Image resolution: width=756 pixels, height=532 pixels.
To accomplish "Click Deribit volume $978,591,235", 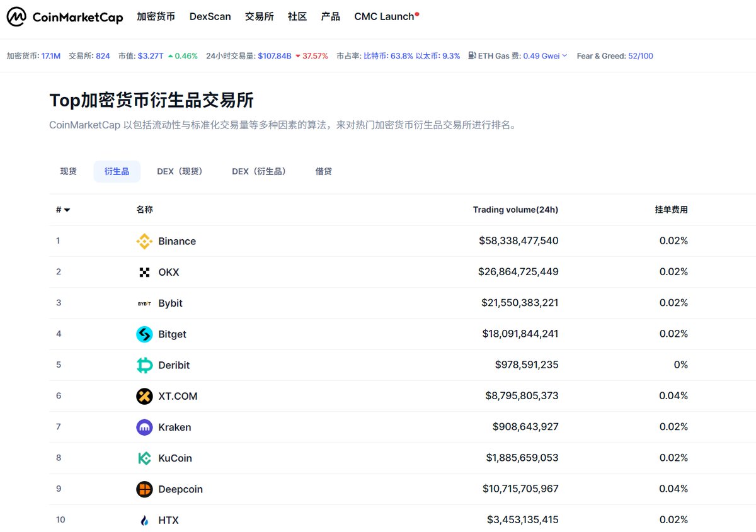I will click(527, 365).
